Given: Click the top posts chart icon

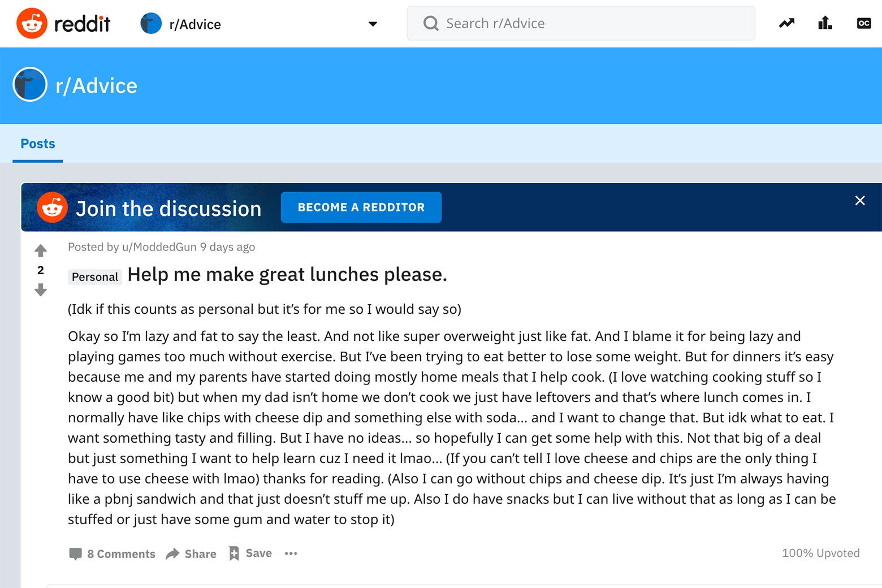Looking at the screenshot, I should [x=825, y=23].
